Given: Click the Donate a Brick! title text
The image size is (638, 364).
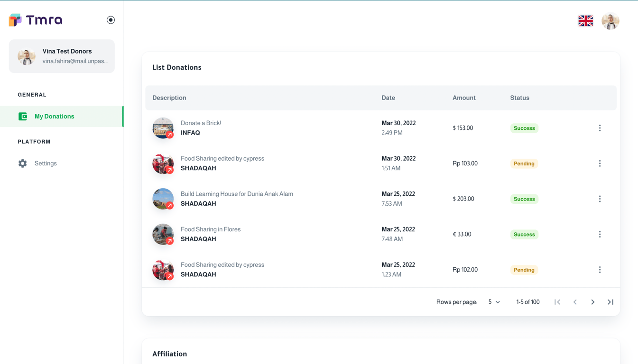Looking at the screenshot, I should click(201, 123).
